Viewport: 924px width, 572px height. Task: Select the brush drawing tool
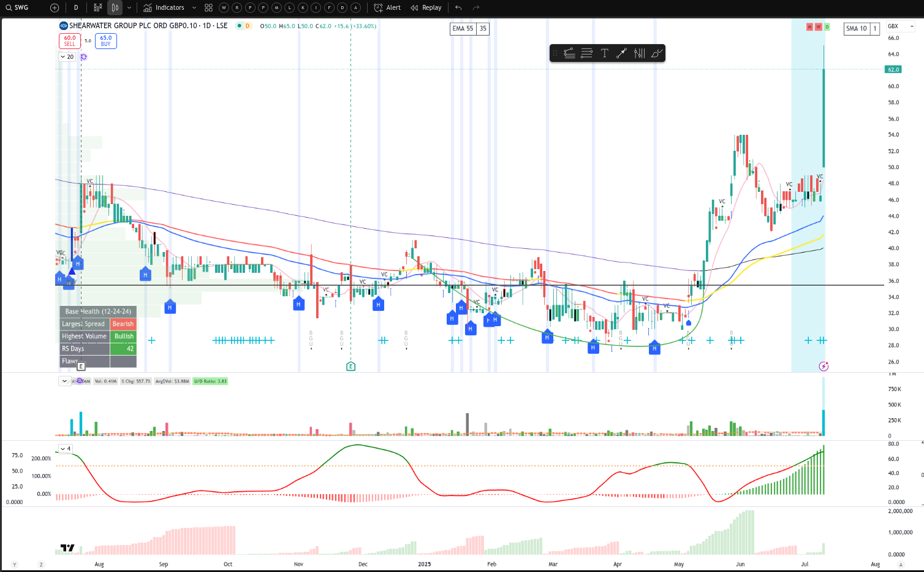(x=656, y=53)
